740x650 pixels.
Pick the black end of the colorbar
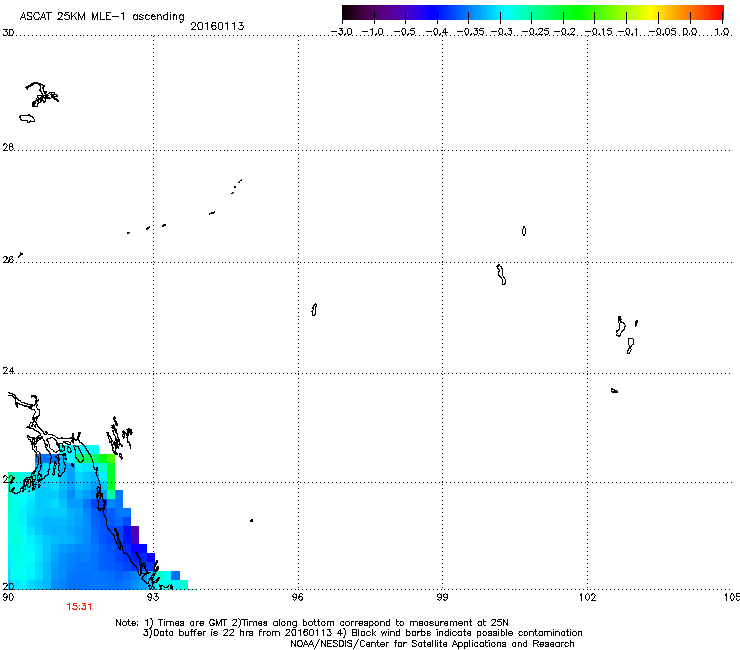[347, 12]
